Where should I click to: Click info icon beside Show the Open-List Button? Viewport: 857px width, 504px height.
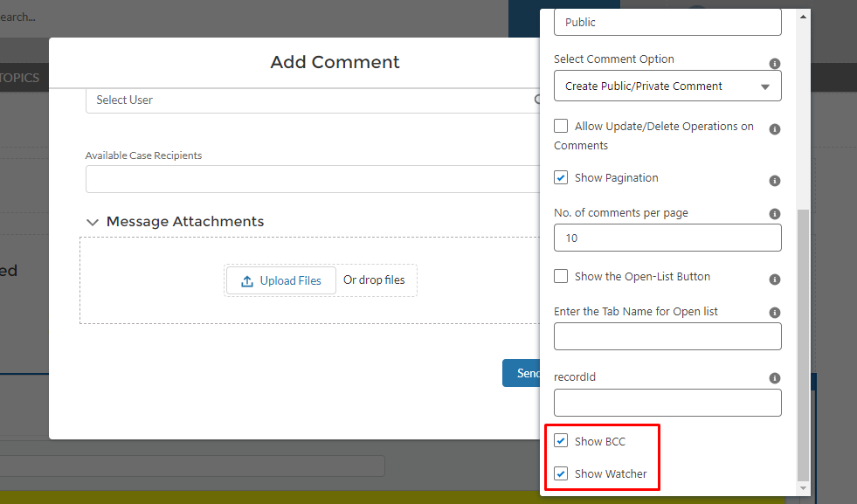pyautogui.click(x=774, y=280)
